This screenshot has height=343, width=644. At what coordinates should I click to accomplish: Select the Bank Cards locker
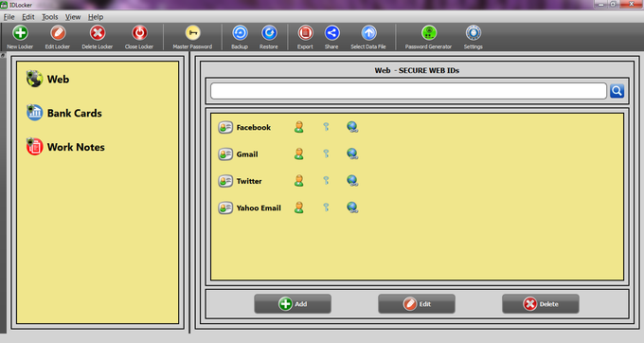(x=64, y=113)
